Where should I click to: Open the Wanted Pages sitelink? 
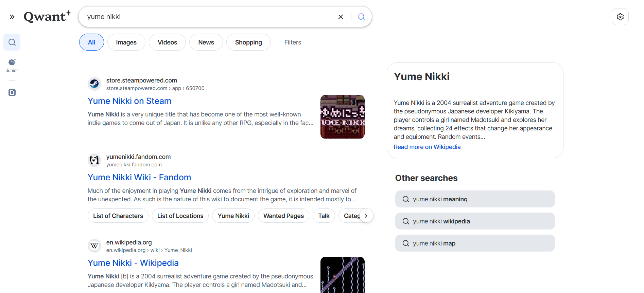pos(283,216)
